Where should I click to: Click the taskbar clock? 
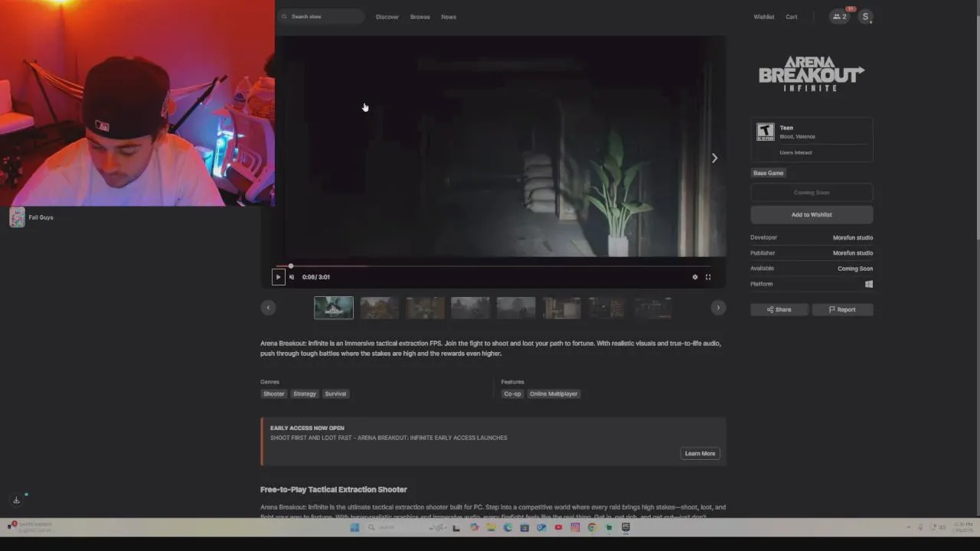pyautogui.click(x=963, y=527)
